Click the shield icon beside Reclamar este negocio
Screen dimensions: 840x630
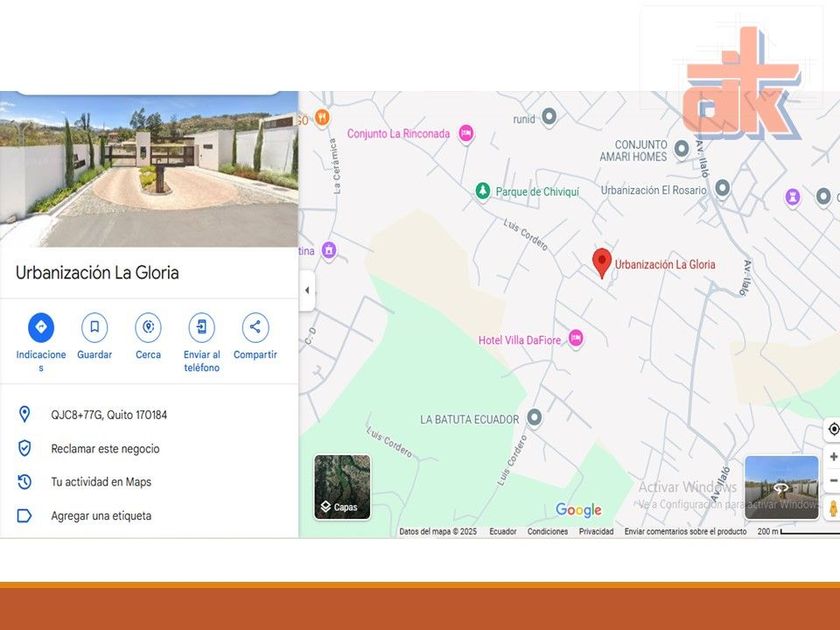coord(25,448)
